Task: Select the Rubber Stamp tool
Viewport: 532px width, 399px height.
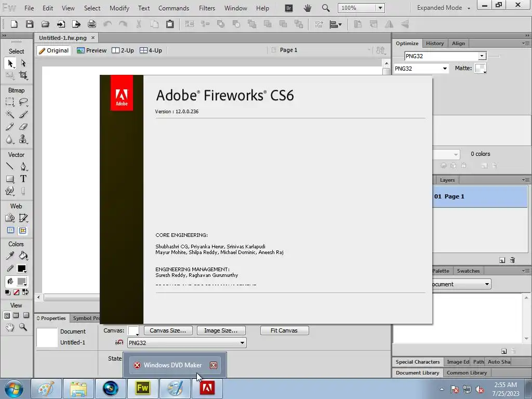Action: pyautogui.click(x=23, y=139)
